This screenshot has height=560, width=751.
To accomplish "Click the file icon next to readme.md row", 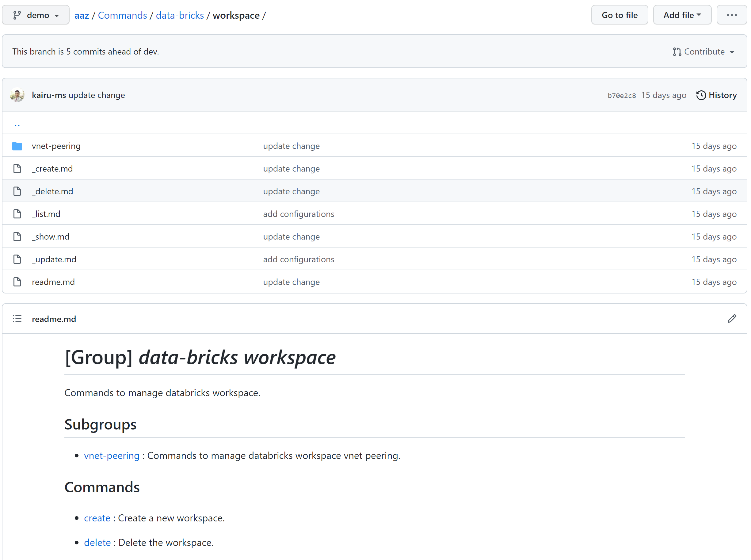I will click(17, 282).
